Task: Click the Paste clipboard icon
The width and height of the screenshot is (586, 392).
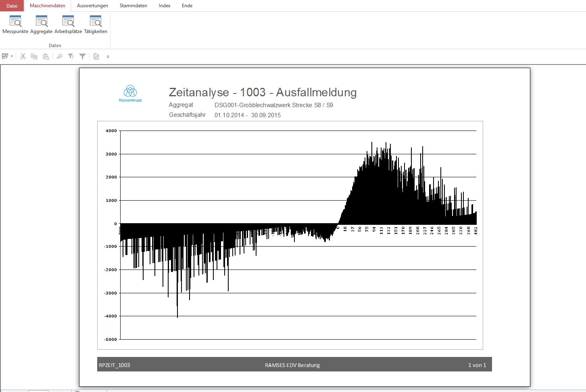Action: coord(46,56)
